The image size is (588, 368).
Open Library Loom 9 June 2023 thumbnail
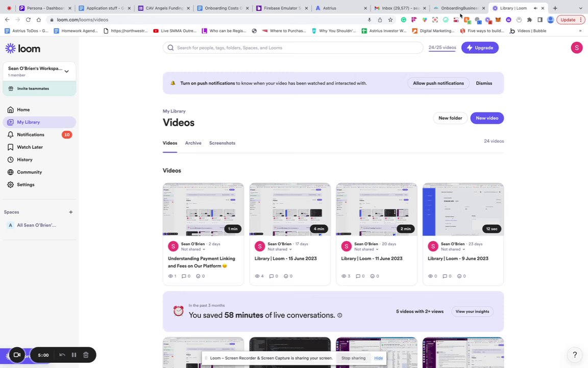(463, 209)
